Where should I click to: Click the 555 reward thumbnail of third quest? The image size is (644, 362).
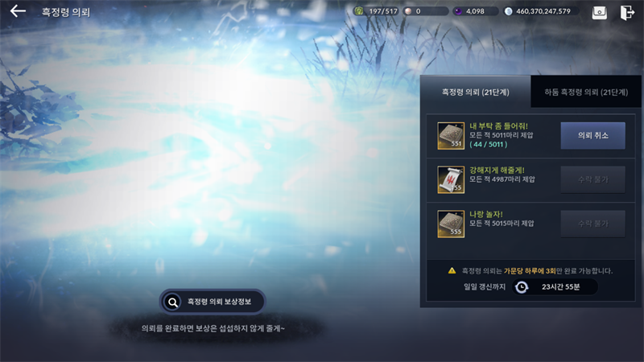coord(451,224)
